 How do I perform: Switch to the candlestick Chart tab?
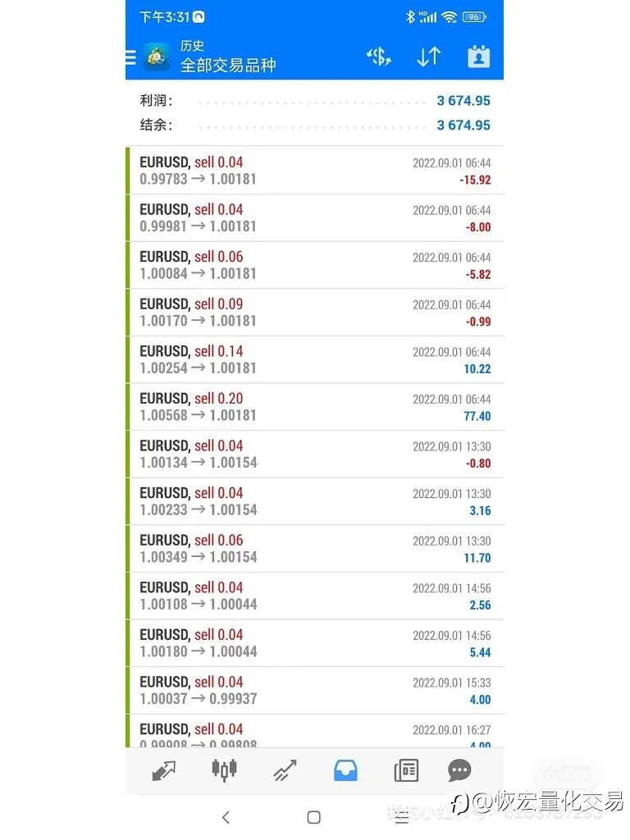point(224,771)
